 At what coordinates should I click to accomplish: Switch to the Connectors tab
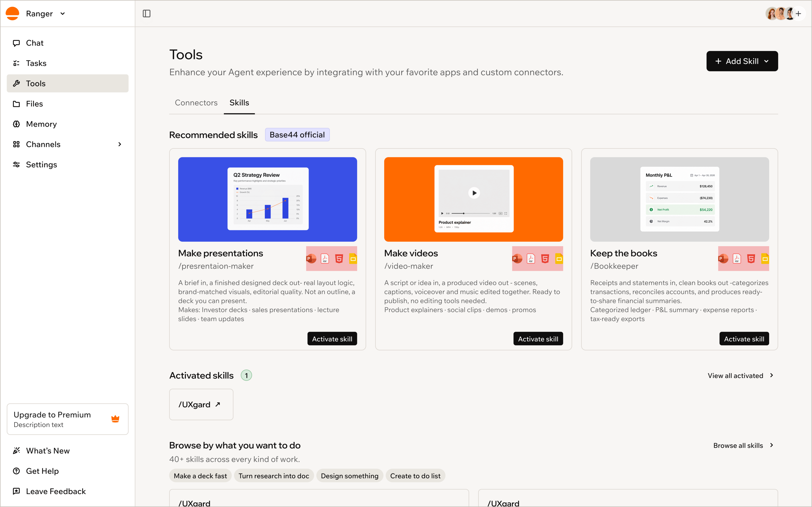point(196,103)
